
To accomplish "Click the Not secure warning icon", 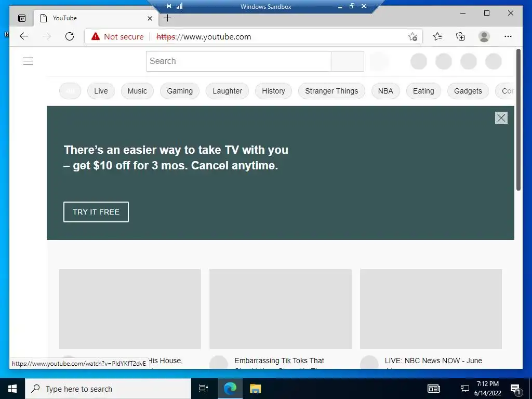I will click(x=96, y=36).
